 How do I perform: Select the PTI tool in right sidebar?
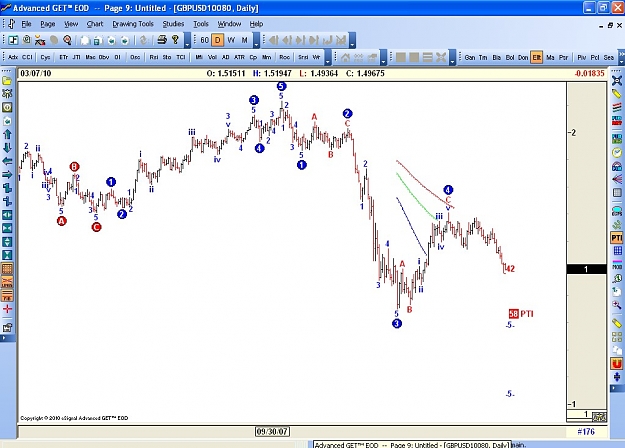point(617,238)
